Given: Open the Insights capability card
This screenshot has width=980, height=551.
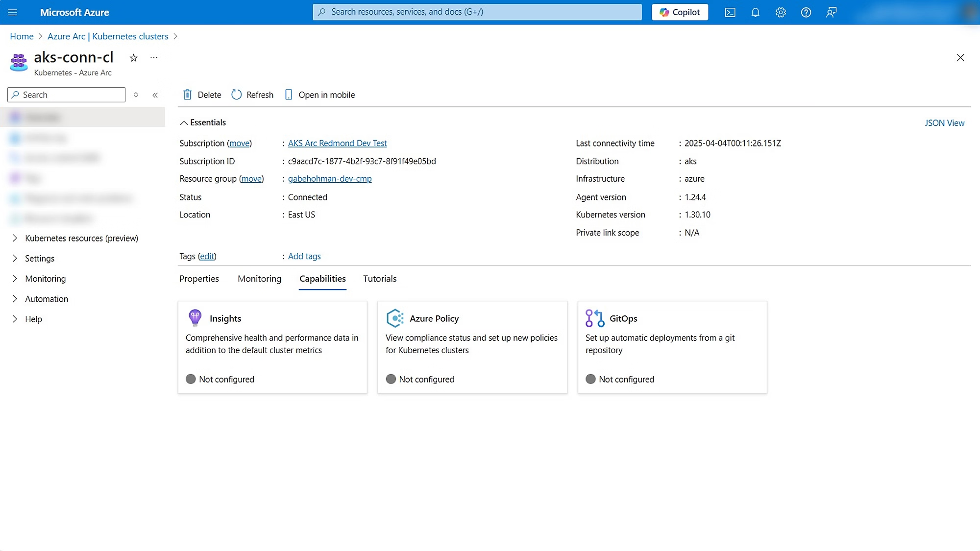Looking at the screenshot, I should [272, 347].
